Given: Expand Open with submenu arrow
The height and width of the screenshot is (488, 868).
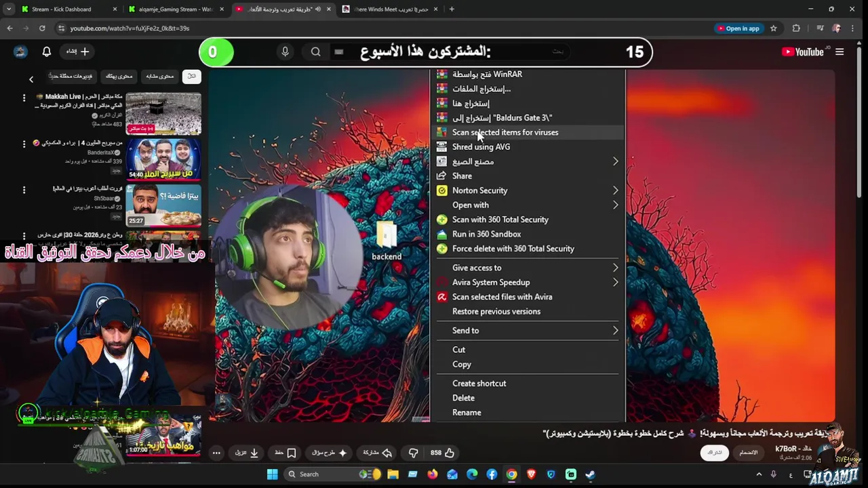Looking at the screenshot, I should [x=615, y=205].
